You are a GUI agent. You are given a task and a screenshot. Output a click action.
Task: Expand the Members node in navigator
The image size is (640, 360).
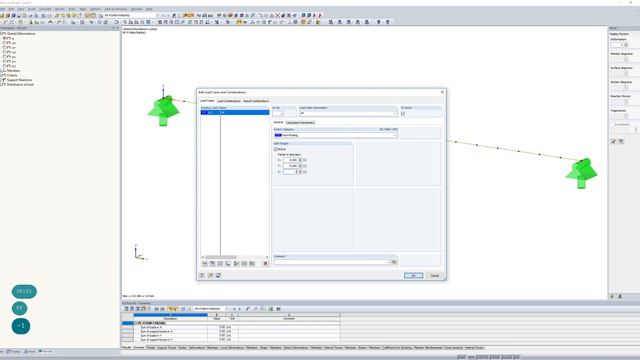pyautogui.click(x=2, y=71)
